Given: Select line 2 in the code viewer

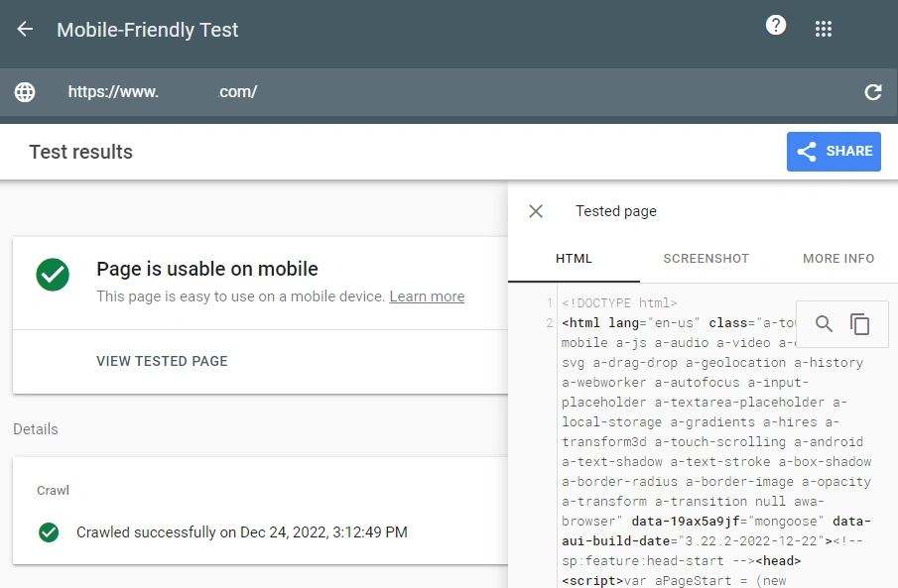Looking at the screenshot, I should click(x=552, y=322).
